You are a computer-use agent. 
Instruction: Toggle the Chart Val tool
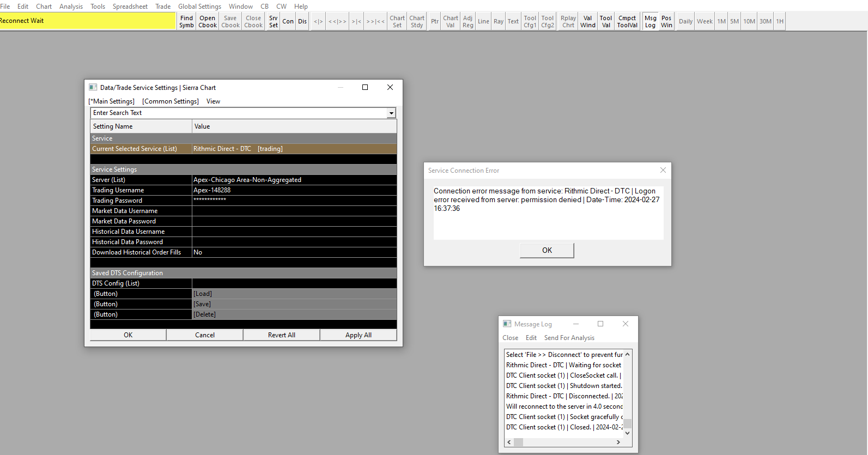(451, 21)
